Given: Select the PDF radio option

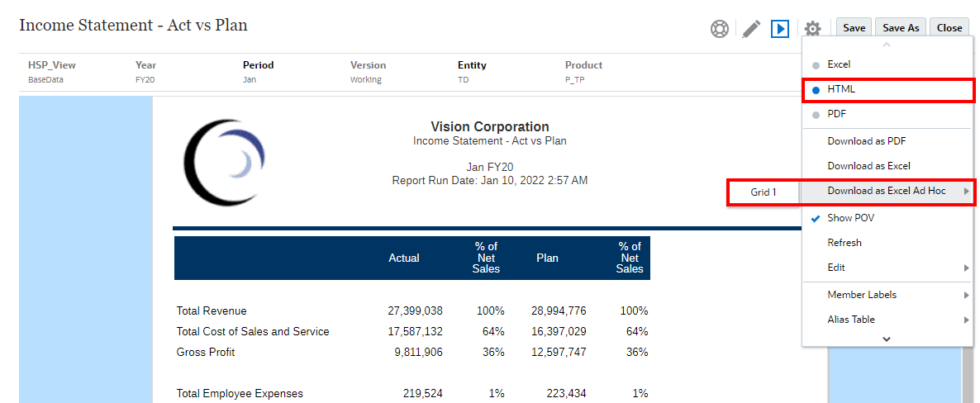Looking at the screenshot, I should point(816,114).
